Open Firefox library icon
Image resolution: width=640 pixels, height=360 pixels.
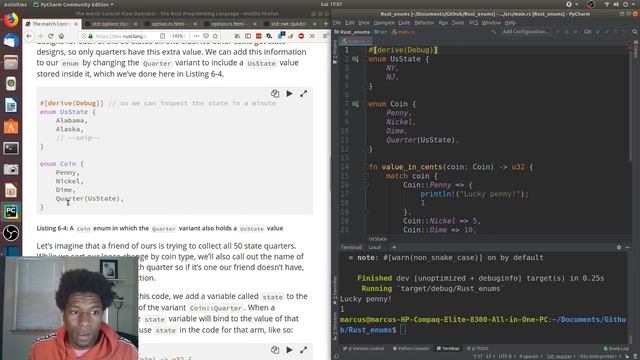coord(237,36)
